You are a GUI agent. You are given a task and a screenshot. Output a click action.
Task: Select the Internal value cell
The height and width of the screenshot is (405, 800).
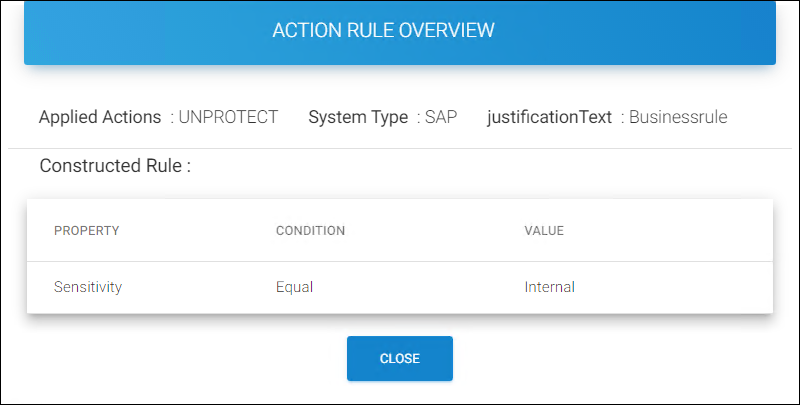click(549, 287)
